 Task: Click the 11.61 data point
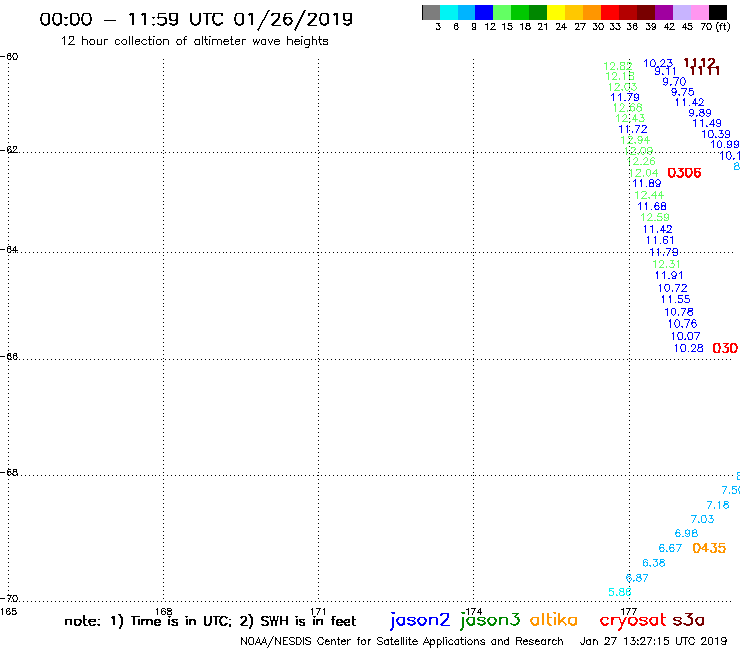pos(660,240)
